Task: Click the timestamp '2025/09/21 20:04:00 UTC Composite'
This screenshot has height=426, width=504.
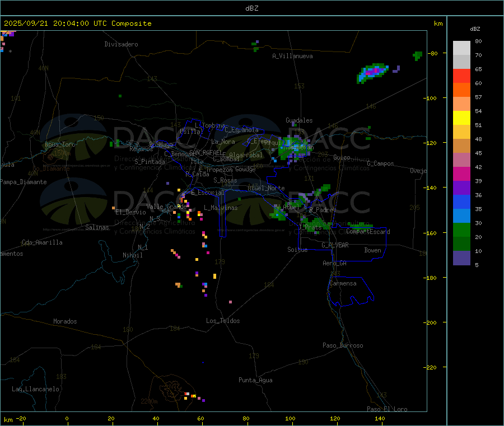Action: 77,24
